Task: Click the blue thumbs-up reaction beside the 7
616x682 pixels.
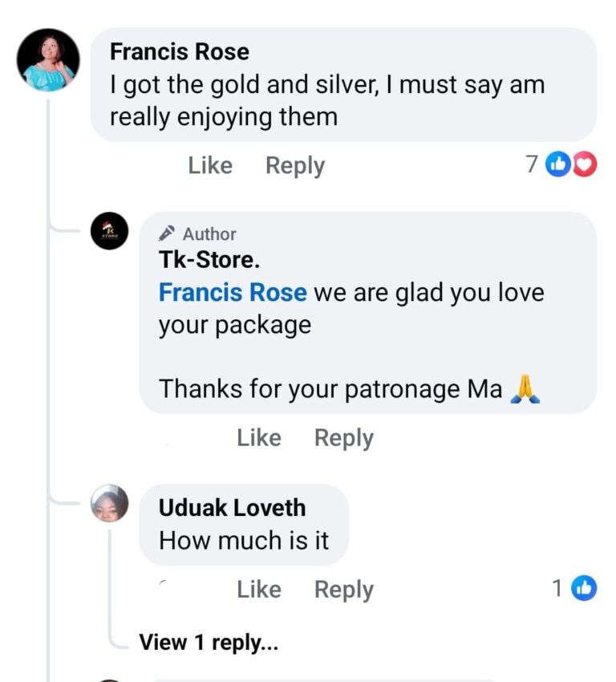Action: [x=557, y=164]
